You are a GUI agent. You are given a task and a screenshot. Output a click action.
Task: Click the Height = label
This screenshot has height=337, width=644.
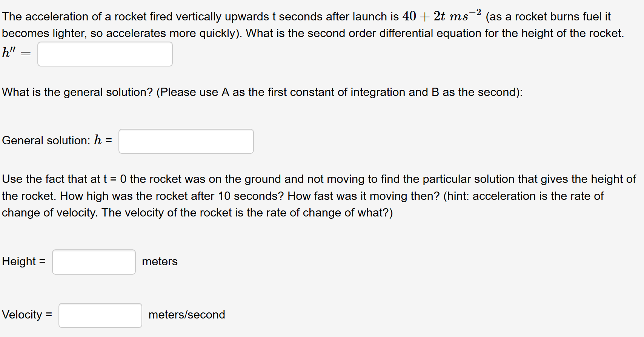[23, 261]
